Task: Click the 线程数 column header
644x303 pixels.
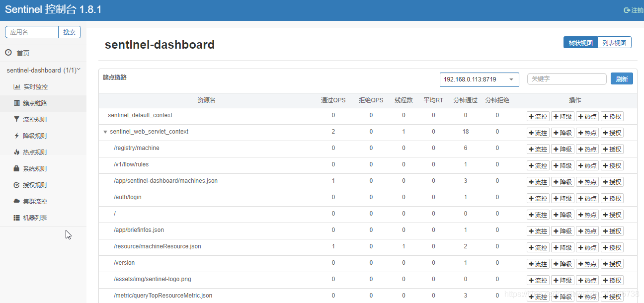Action: tap(403, 100)
